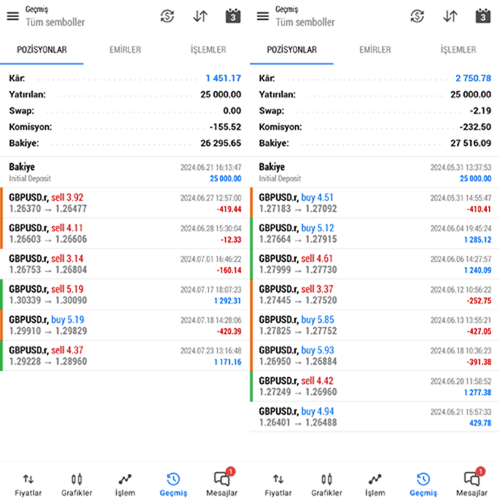Screen dimensions: 500x500
Task: Tap loss amount -427.05
Action: (479, 331)
